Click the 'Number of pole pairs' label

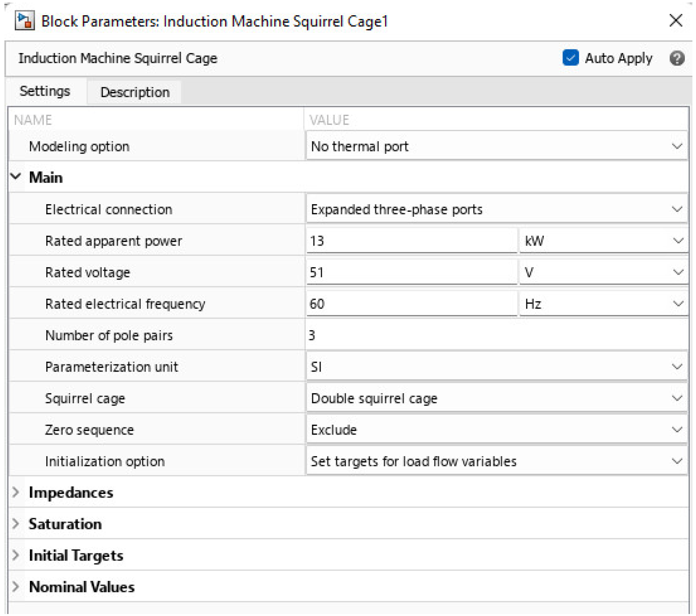click(109, 336)
